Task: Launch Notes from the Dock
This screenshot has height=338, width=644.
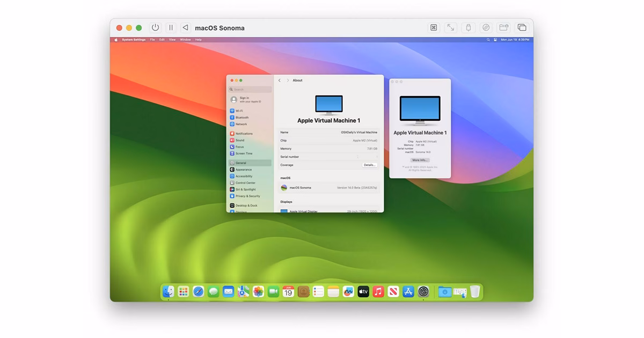Action: 334,291
